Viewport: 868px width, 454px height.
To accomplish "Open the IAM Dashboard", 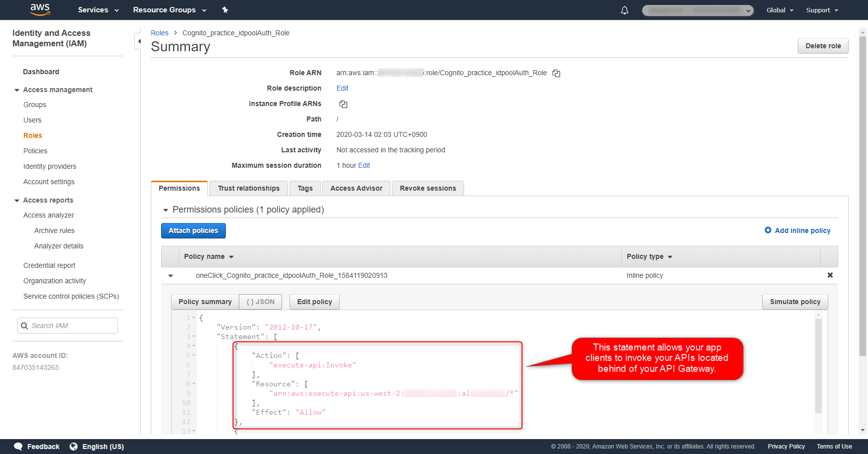I will coord(41,72).
